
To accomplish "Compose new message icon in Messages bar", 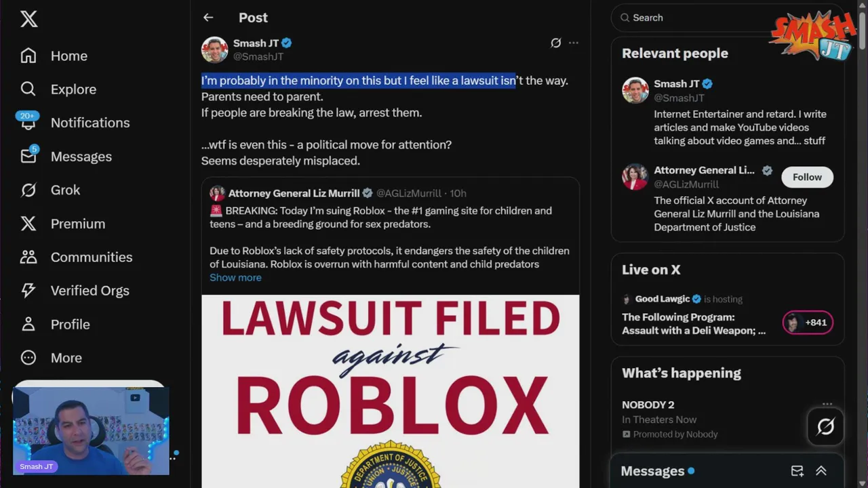I will [x=797, y=471].
